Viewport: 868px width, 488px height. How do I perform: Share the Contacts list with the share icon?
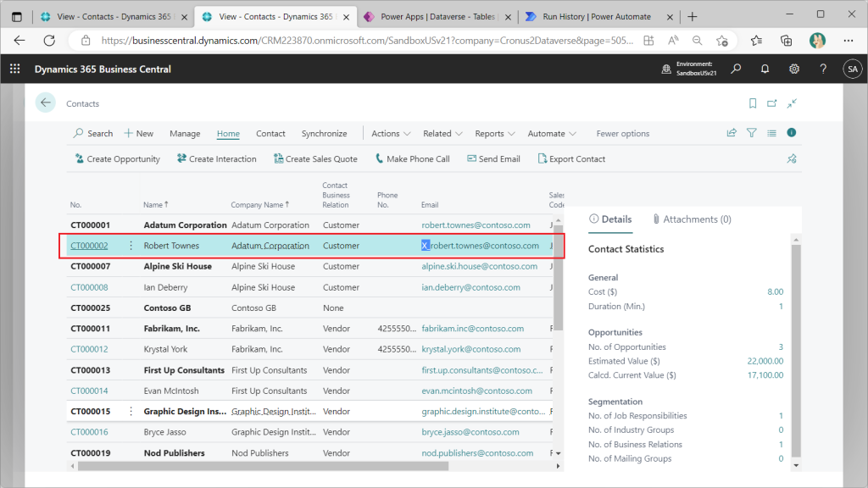732,133
